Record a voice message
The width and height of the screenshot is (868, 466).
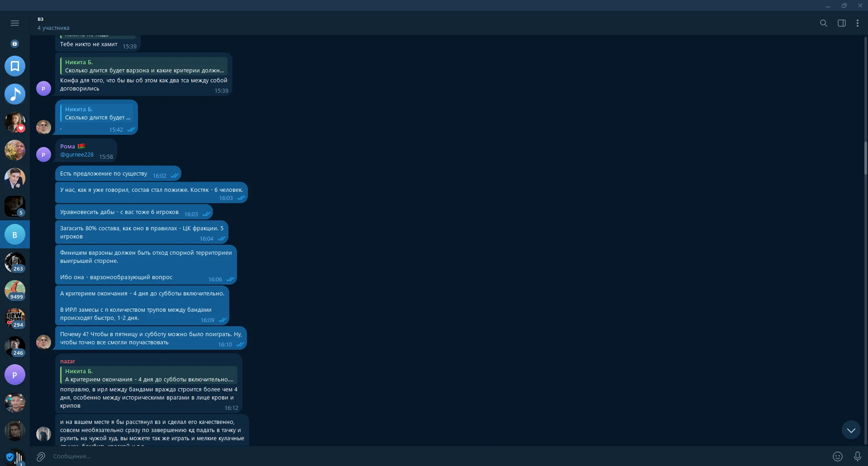coord(858,456)
